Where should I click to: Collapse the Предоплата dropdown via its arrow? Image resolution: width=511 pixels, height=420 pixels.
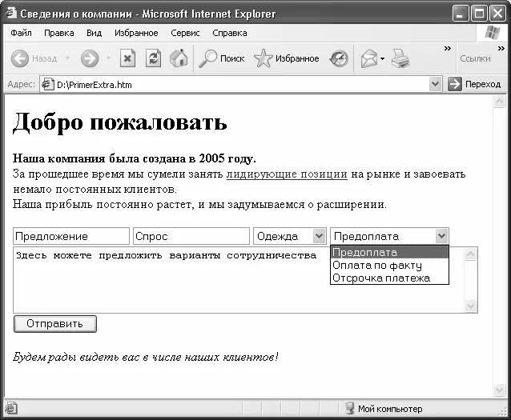[441, 236]
